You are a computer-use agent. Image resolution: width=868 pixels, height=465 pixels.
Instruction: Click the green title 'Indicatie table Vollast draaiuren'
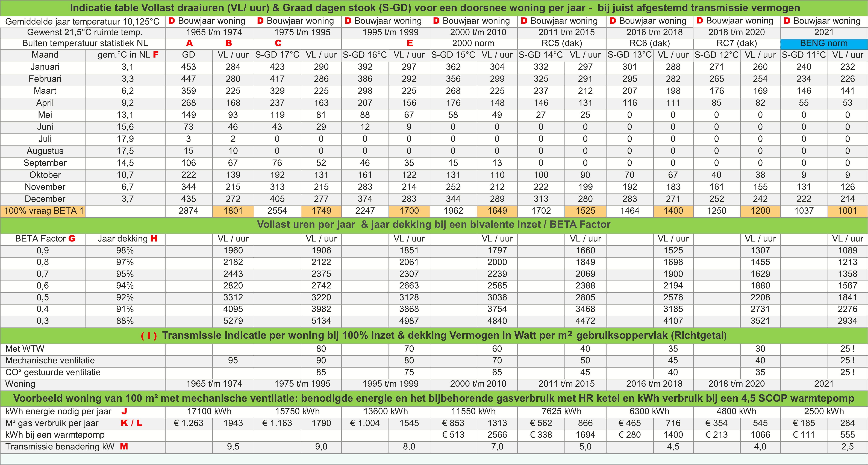pyautogui.click(x=434, y=8)
